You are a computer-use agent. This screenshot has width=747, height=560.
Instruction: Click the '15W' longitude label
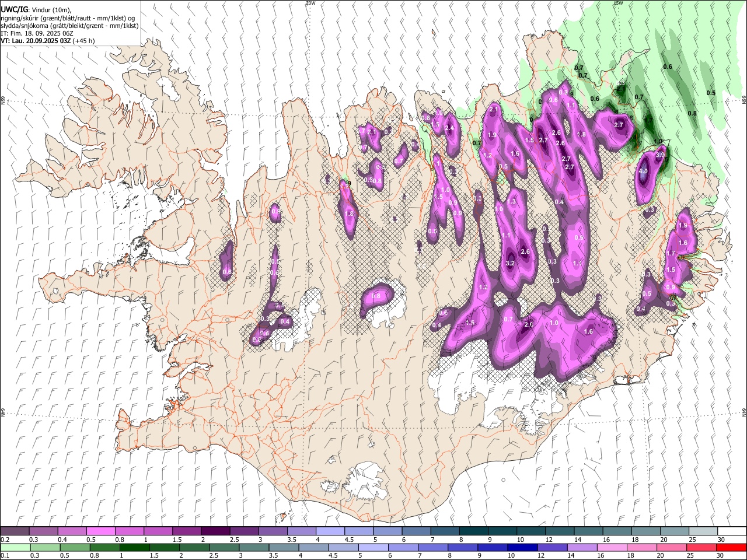tap(617, 3)
